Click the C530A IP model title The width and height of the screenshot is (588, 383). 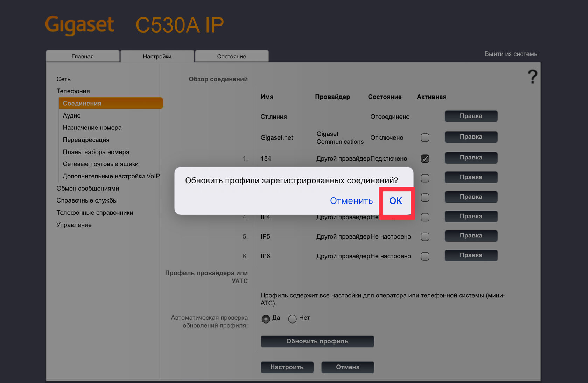pyautogui.click(x=180, y=25)
